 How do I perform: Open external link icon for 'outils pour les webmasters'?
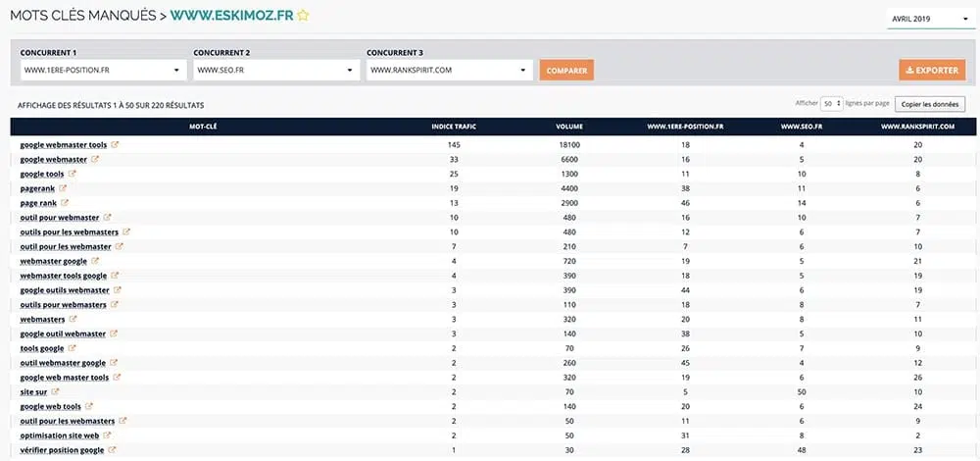coord(126,231)
